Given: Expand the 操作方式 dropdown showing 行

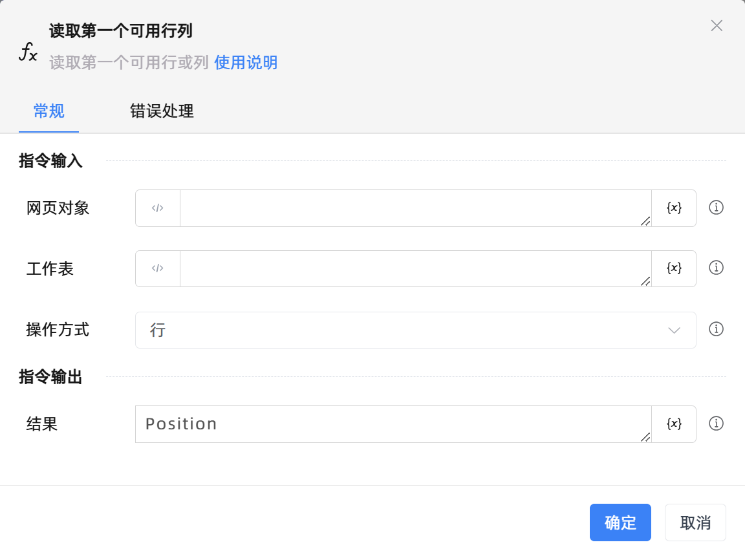Looking at the screenshot, I should 415,330.
